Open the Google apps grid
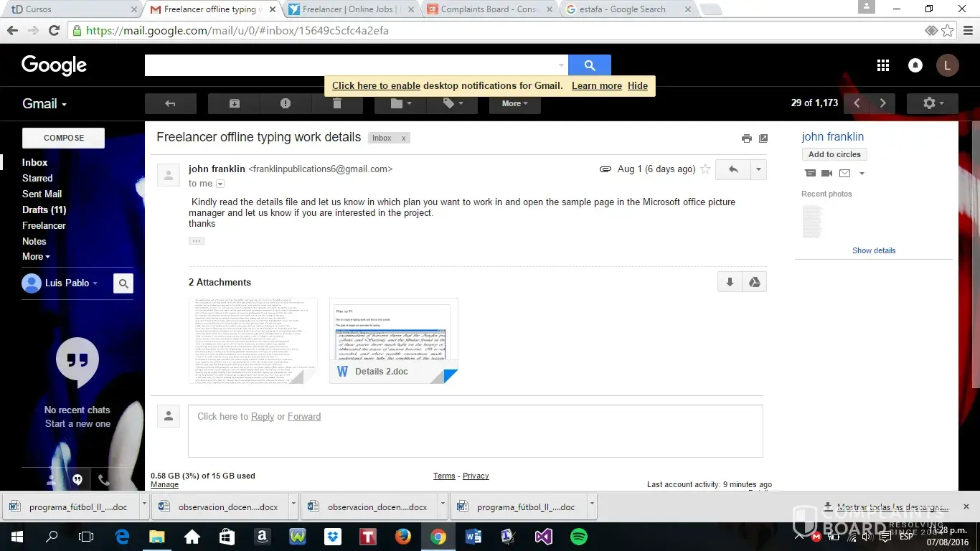 pos(883,65)
